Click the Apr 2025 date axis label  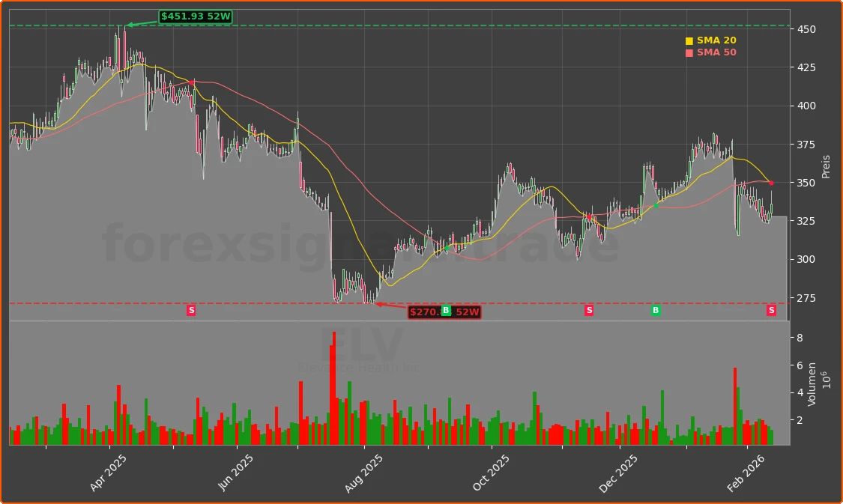[109, 473]
